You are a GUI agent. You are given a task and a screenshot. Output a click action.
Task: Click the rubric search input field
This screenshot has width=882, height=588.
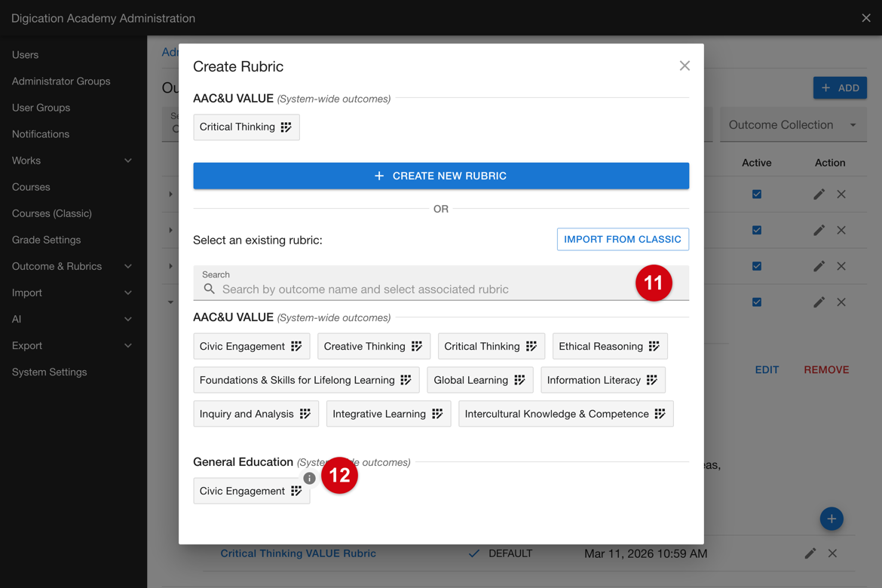pos(441,283)
